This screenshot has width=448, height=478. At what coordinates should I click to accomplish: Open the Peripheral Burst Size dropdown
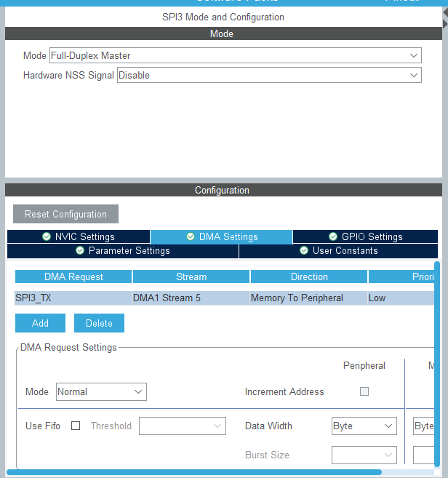[x=364, y=455]
